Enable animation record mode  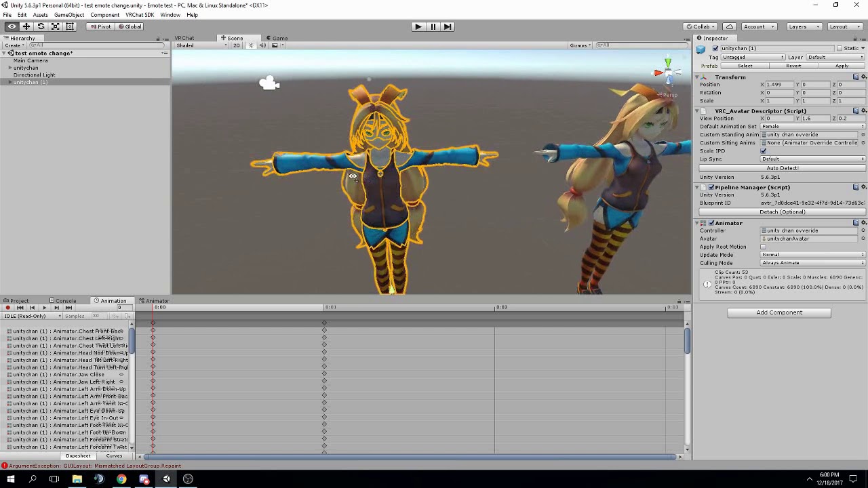[x=7, y=308]
